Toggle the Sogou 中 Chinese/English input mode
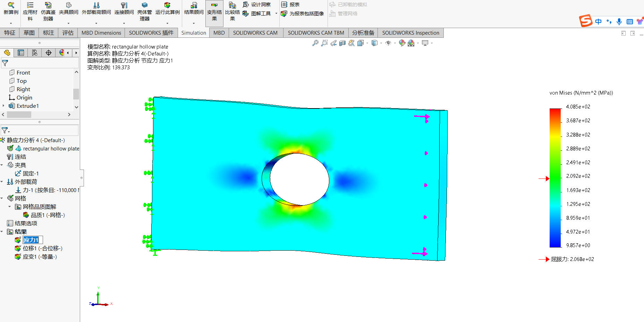The height and width of the screenshot is (322, 644). 598,21
